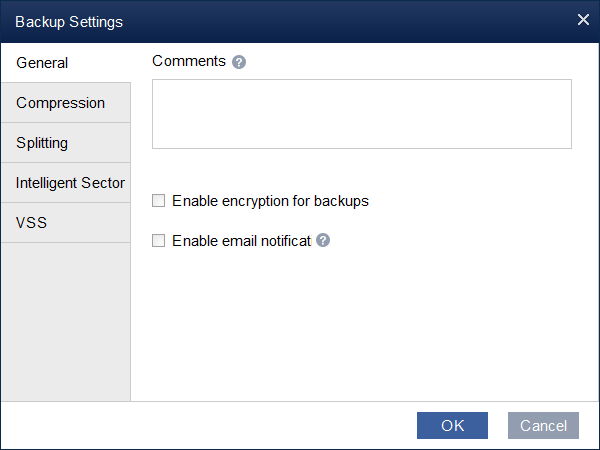Click the help icon beside email notification

(x=323, y=241)
